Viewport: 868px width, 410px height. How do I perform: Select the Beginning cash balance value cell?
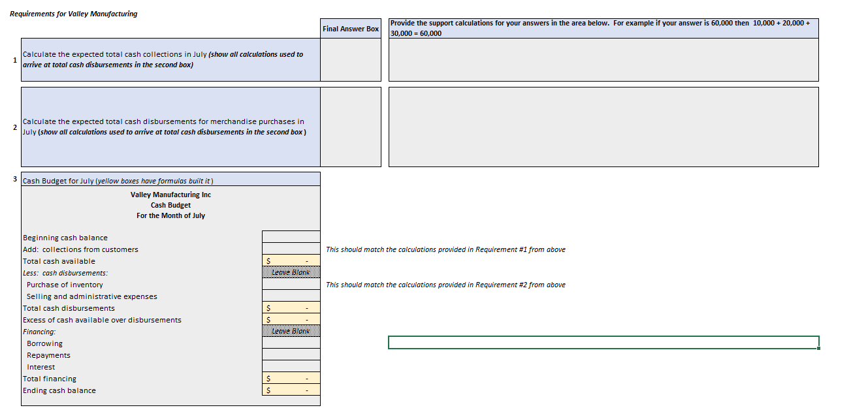[291, 237]
